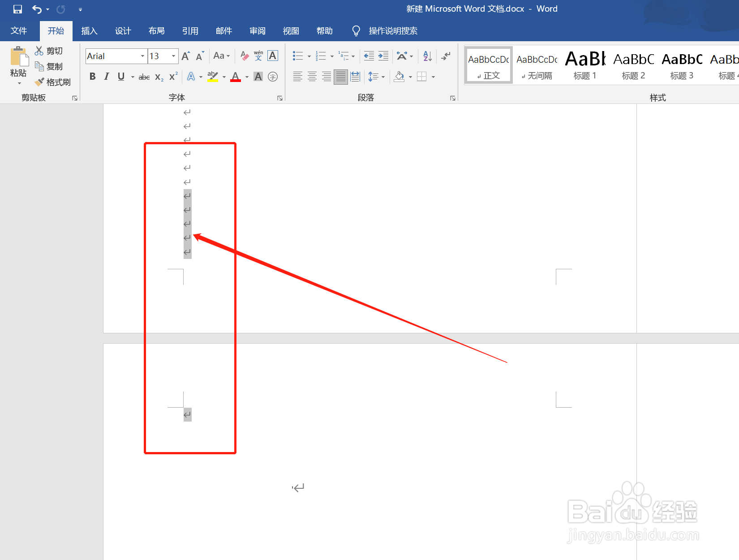Activate the 格式刷 format painter

tap(53, 82)
